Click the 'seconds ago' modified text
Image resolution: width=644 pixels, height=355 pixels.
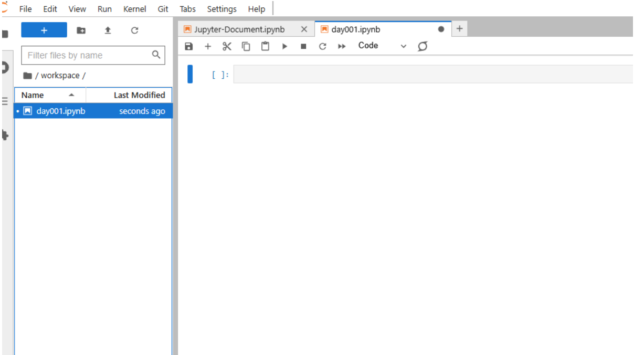point(142,111)
